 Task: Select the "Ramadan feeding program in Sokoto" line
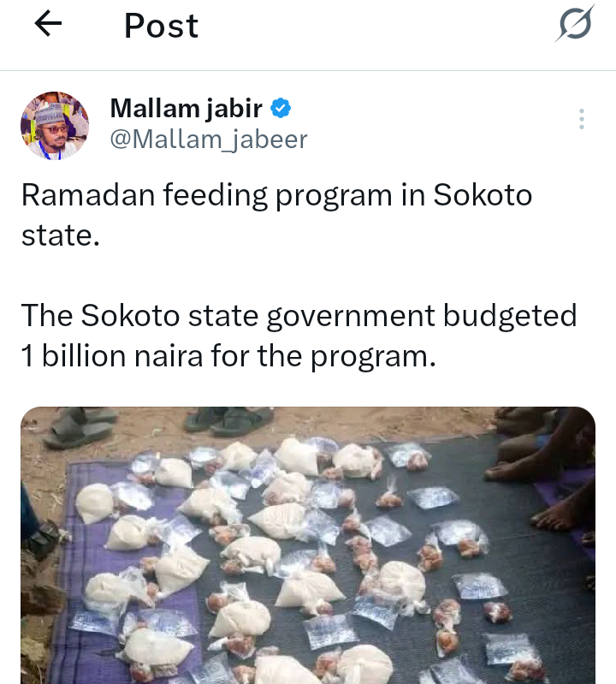(276, 195)
